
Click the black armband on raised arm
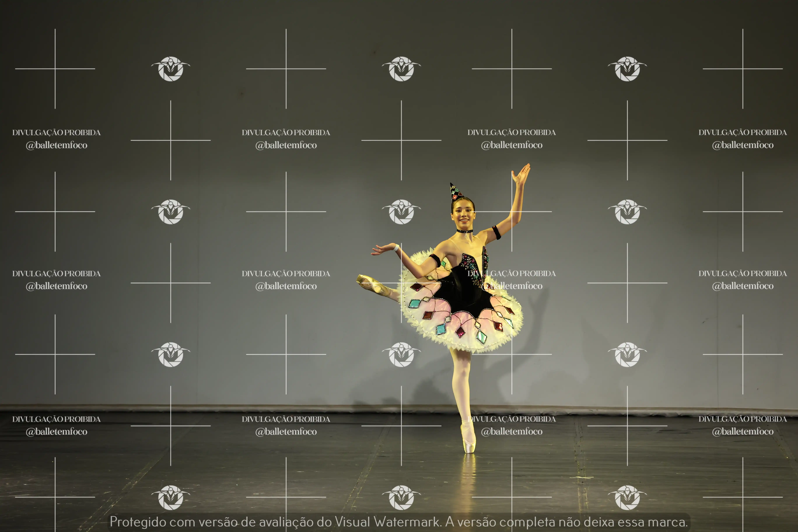(x=496, y=232)
